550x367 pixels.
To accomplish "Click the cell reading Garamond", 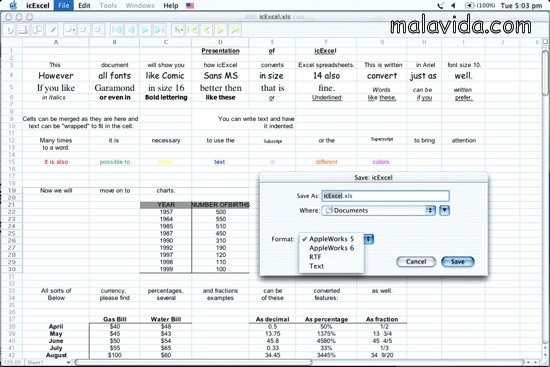I will [x=114, y=88].
